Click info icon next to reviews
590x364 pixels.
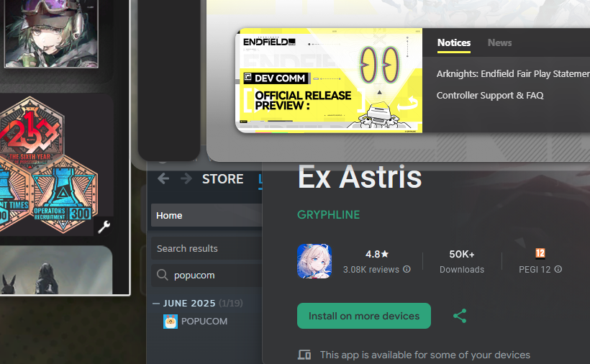tap(407, 269)
